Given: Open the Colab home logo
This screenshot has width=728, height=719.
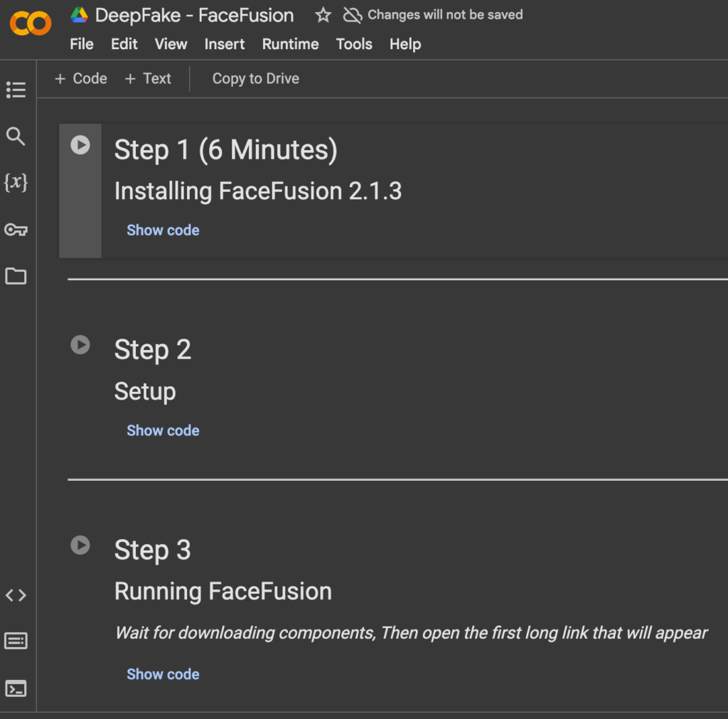Looking at the screenshot, I should point(31,23).
